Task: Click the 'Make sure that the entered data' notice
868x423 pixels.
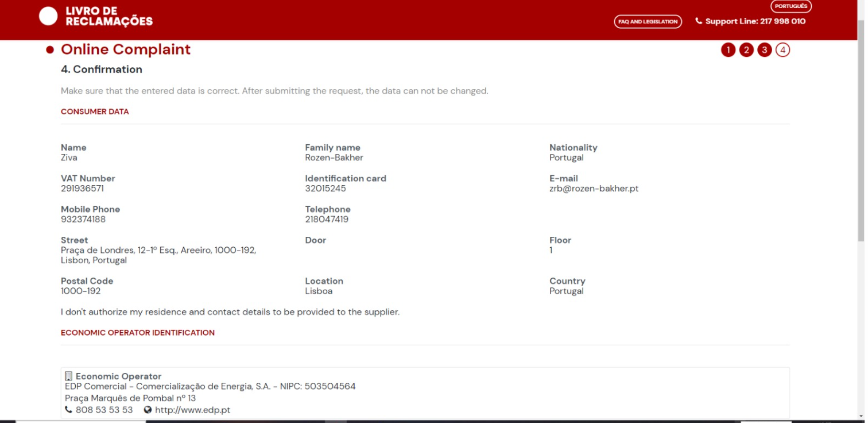Action: pyautogui.click(x=274, y=91)
